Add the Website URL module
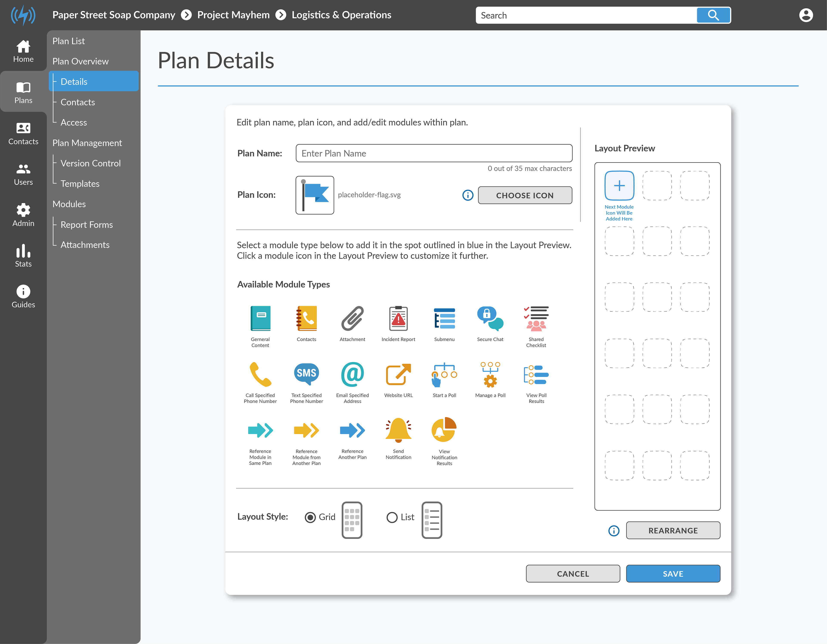This screenshot has height=644, width=827. click(398, 374)
